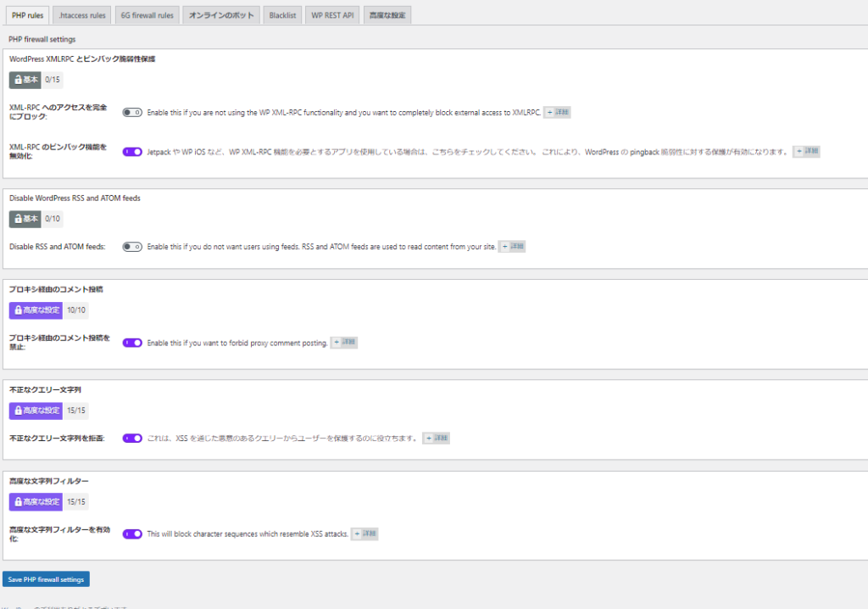This screenshot has width=868, height=609.
Task: Show 詳細 for RSS and ATOM feeds option
Action: click(512, 247)
